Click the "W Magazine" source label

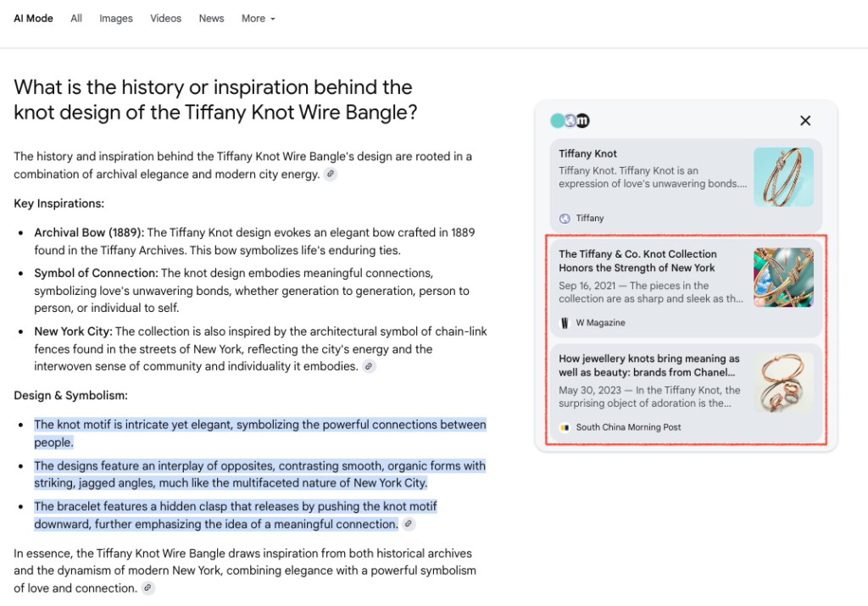click(x=601, y=323)
